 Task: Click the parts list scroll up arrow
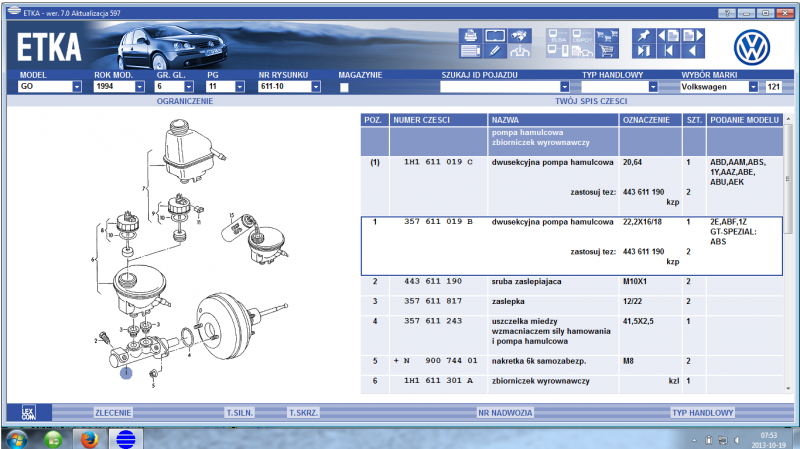pos(788,119)
